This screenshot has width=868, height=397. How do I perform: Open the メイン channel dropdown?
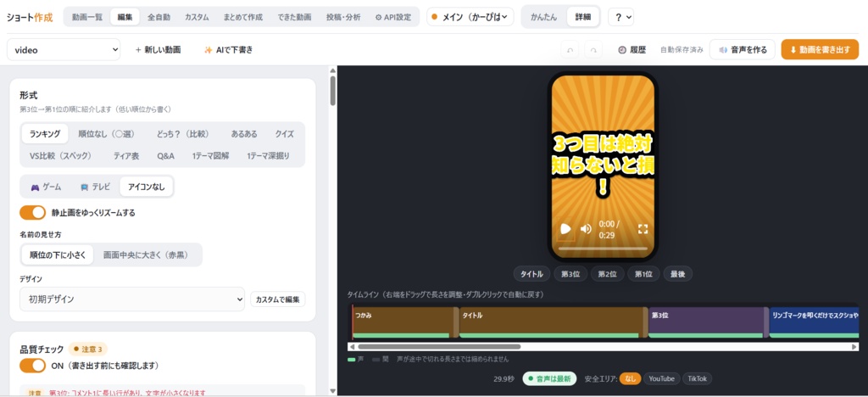[470, 17]
